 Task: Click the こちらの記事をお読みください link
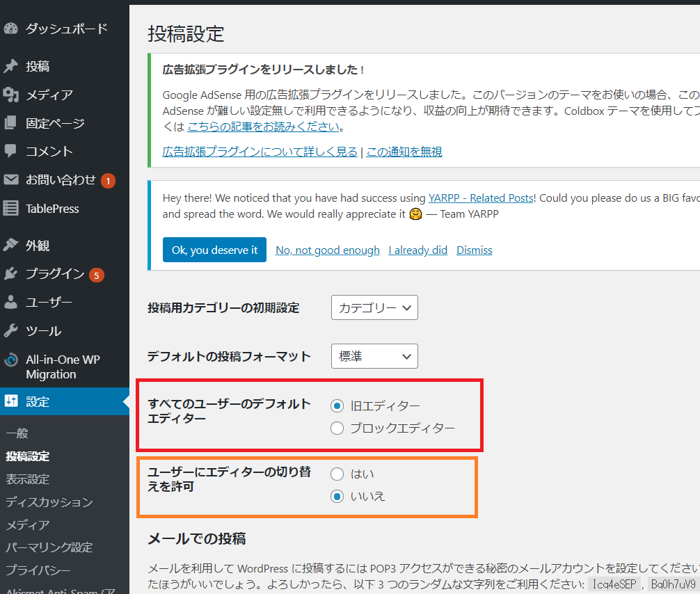coord(264,127)
